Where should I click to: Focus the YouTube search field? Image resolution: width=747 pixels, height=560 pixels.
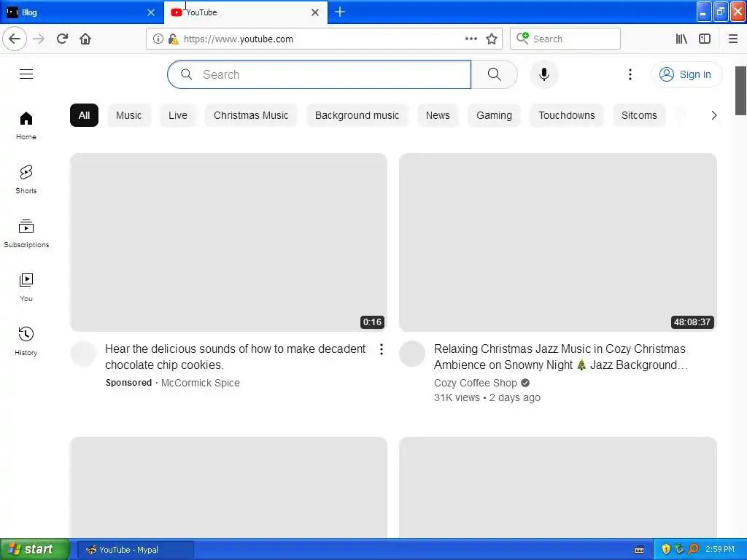(320, 74)
